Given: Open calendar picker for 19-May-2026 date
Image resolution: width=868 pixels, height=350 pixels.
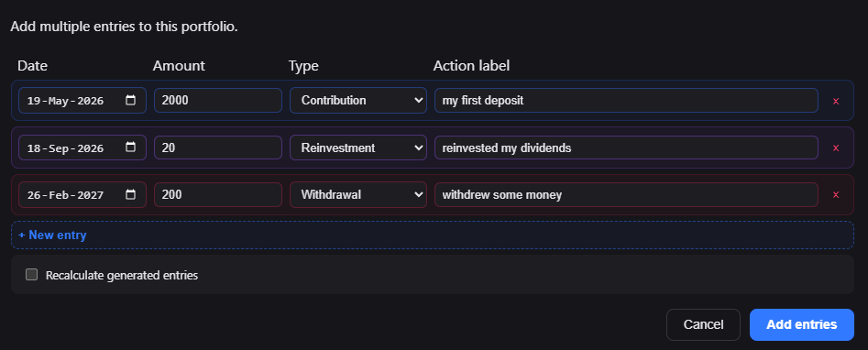Looking at the screenshot, I should pyautogui.click(x=131, y=100).
